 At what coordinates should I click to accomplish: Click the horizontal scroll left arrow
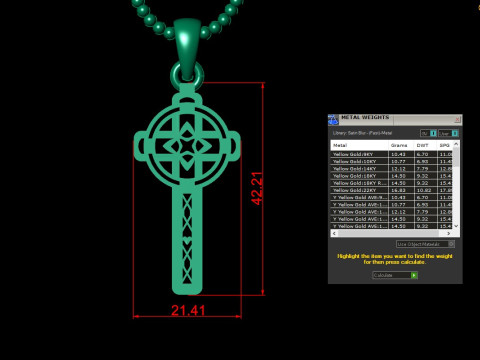pyautogui.click(x=334, y=233)
